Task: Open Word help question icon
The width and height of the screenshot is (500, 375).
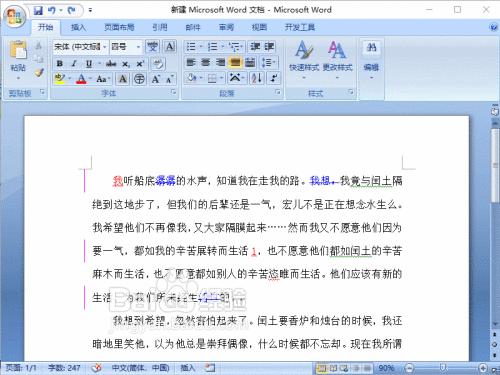Action: (x=494, y=27)
